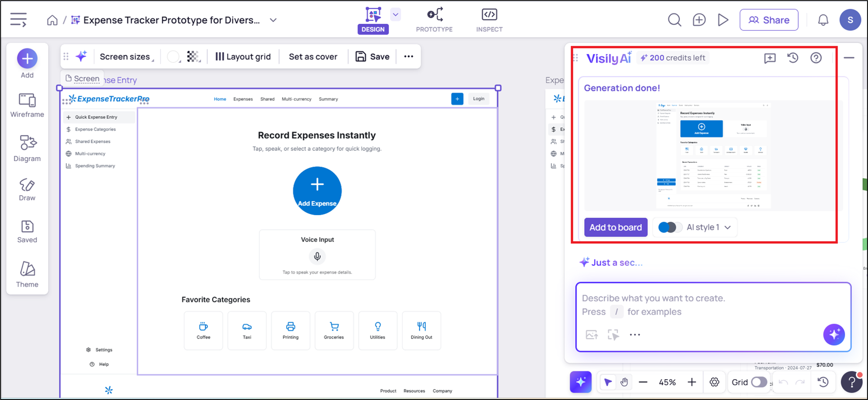
Task: Click the Voice Input microphone icon
Action: click(317, 256)
